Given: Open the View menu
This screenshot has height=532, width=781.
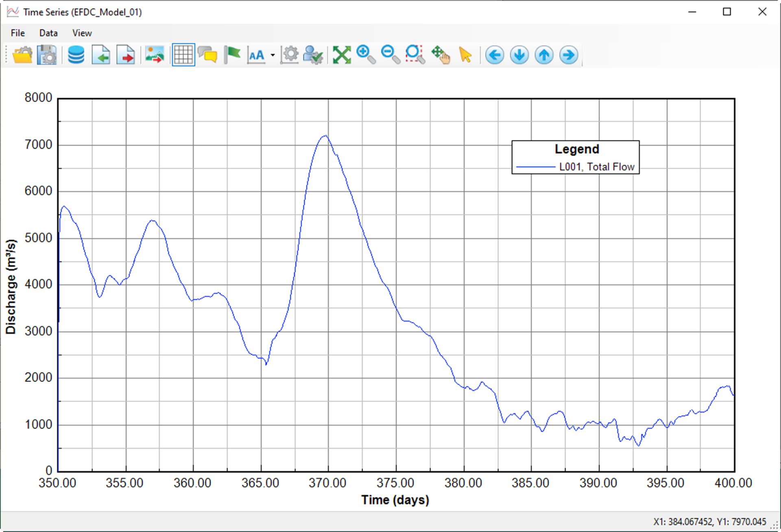Looking at the screenshot, I should [81, 33].
